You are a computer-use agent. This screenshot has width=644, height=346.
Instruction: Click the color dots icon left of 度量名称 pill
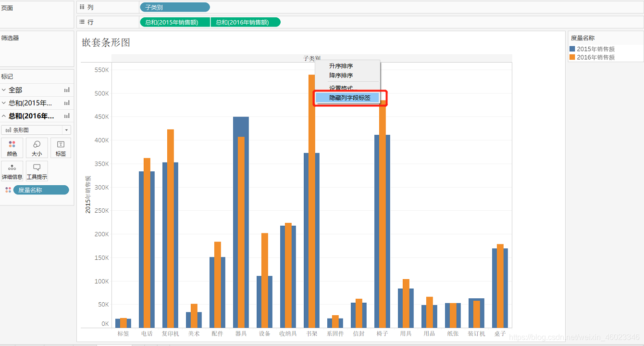(x=8, y=190)
